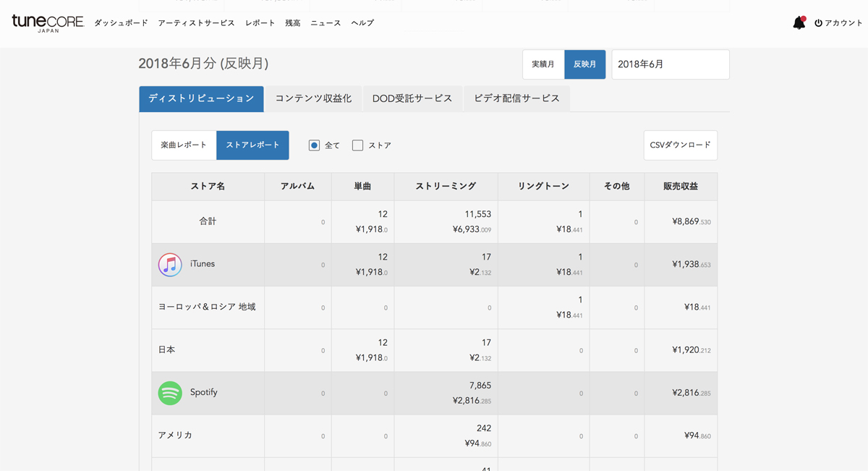
Task: Open the レポート menu
Action: pyautogui.click(x=260, y=23)
